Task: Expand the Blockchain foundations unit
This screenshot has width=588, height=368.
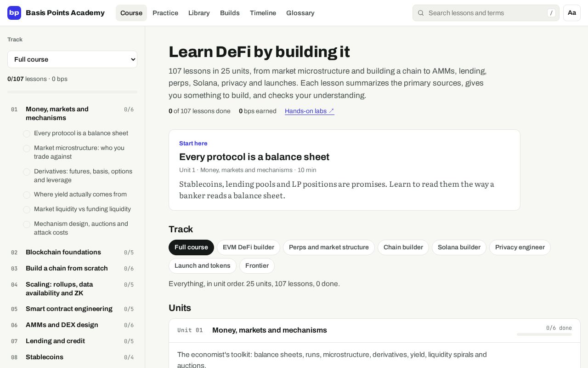Action: tap(72, 253)
